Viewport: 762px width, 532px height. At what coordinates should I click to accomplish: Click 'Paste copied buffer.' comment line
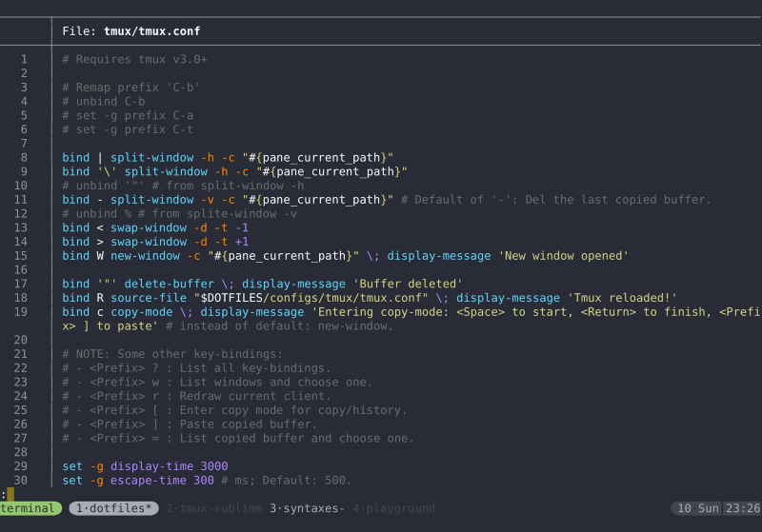click(190, 425)
